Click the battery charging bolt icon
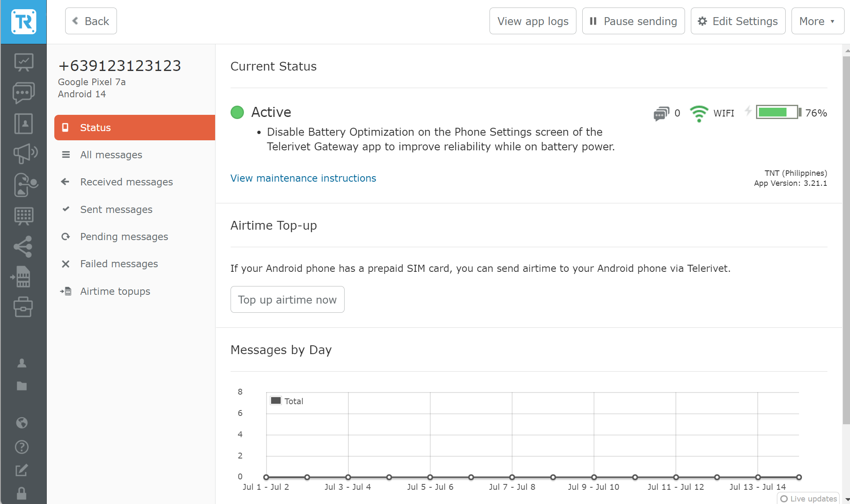850x504 pixels. pyautogui.click(x=748, y=111)
